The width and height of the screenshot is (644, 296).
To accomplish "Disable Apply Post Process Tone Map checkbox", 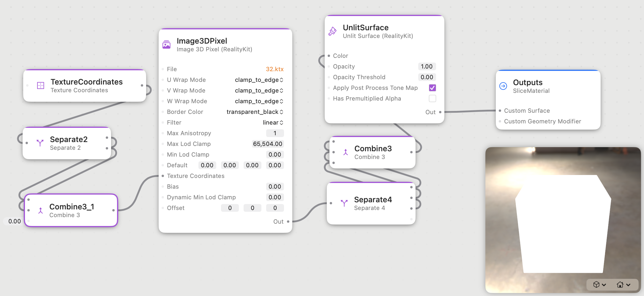I will click(x=433, y=88).
